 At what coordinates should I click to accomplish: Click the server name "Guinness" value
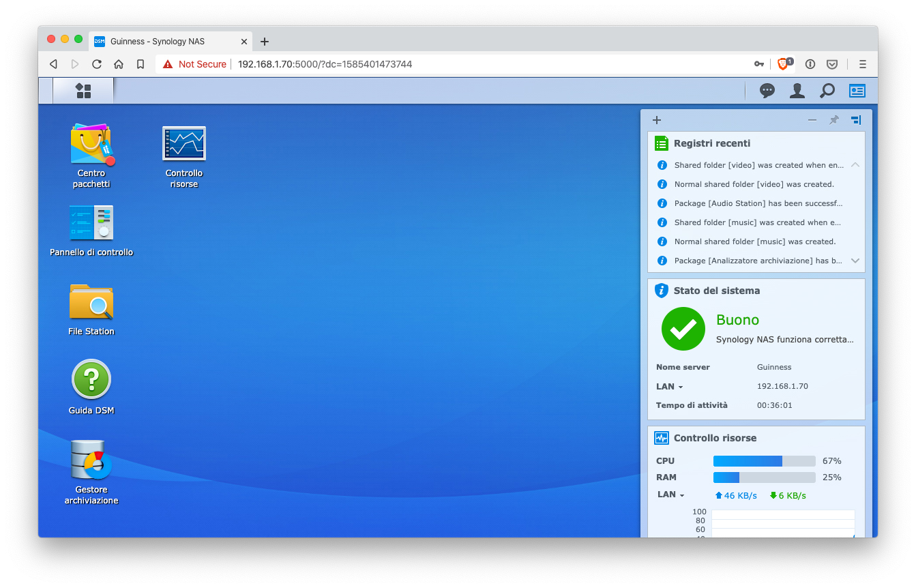774,367
